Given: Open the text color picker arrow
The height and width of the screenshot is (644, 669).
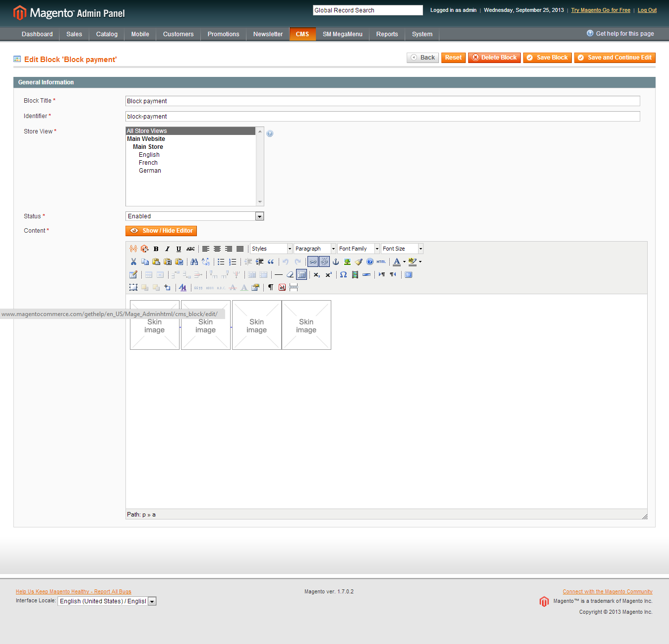Looking at the screenshot, I should (x=404, y=261).
